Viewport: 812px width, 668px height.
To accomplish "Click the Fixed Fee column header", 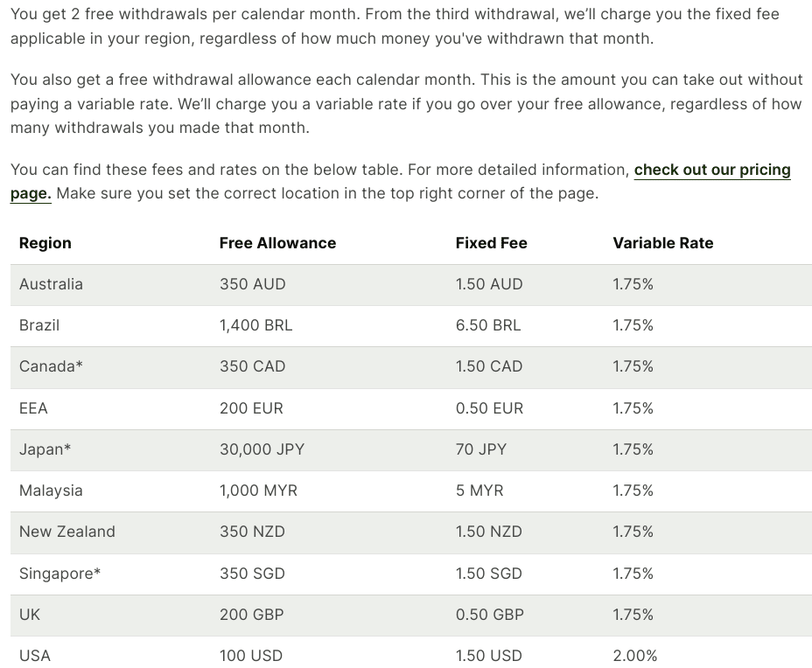I will (x=491, y=243).
